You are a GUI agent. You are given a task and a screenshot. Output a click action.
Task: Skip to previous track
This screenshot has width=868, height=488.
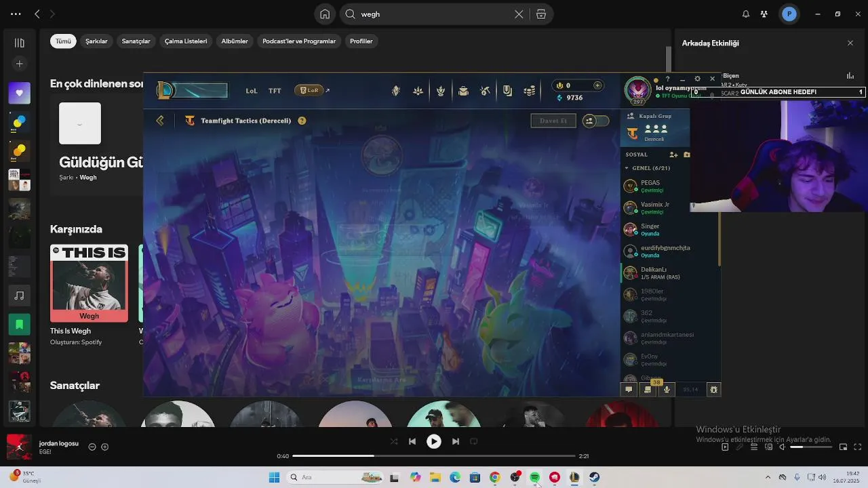(x=412, y=441)
